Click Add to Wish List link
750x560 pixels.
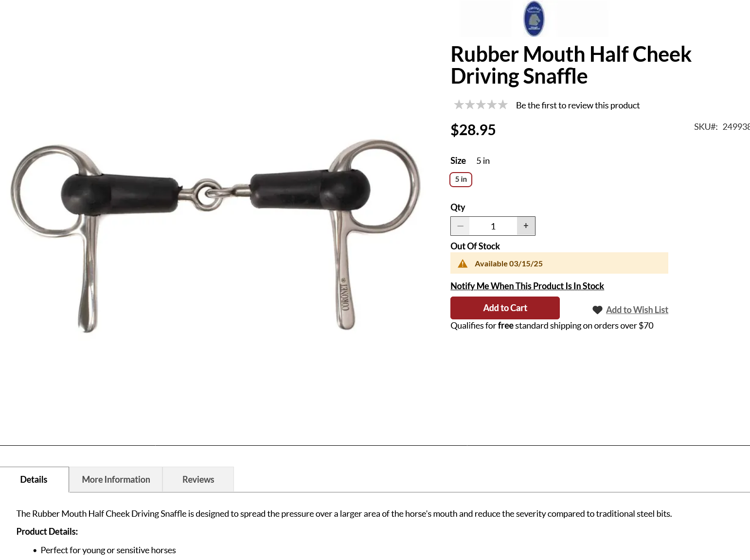click(x=637, y=310)
